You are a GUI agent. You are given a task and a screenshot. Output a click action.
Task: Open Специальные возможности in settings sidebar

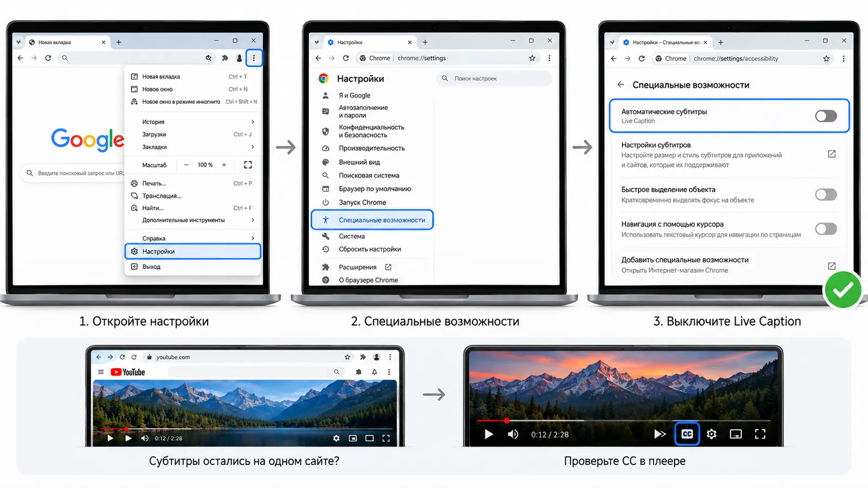tap(372, 220)
